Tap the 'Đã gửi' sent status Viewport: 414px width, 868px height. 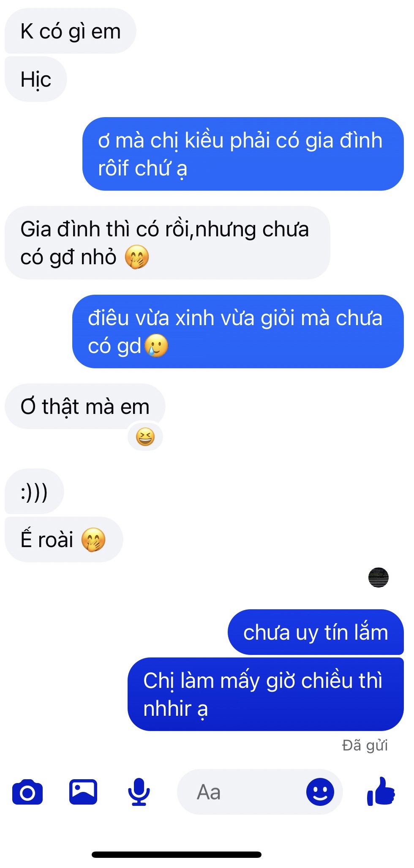[365, 745]
